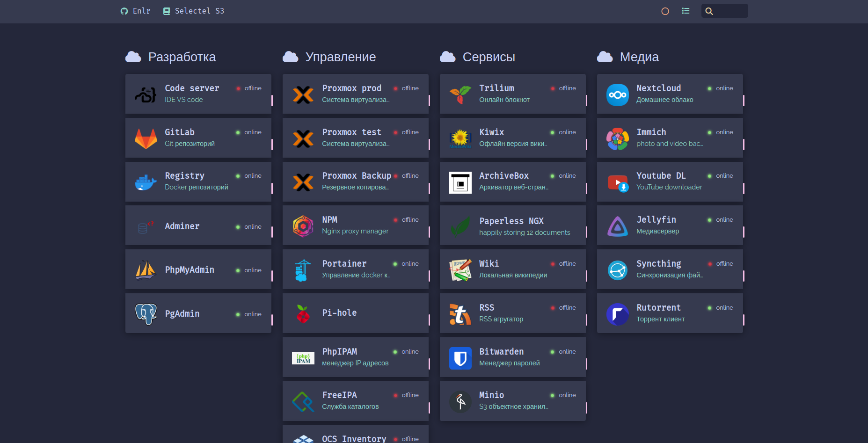Click the Docker whale Registry icon
The width and height of the screenshot is (868, 443).
point(146,182)
